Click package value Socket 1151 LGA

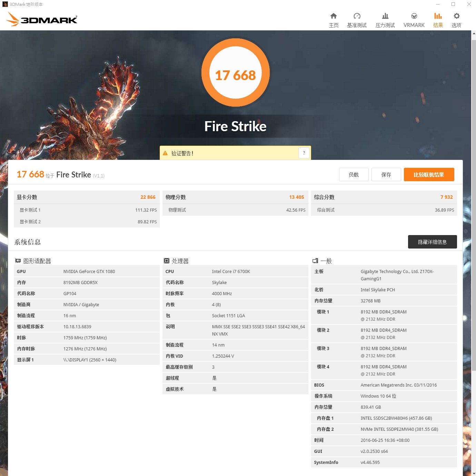228,315
